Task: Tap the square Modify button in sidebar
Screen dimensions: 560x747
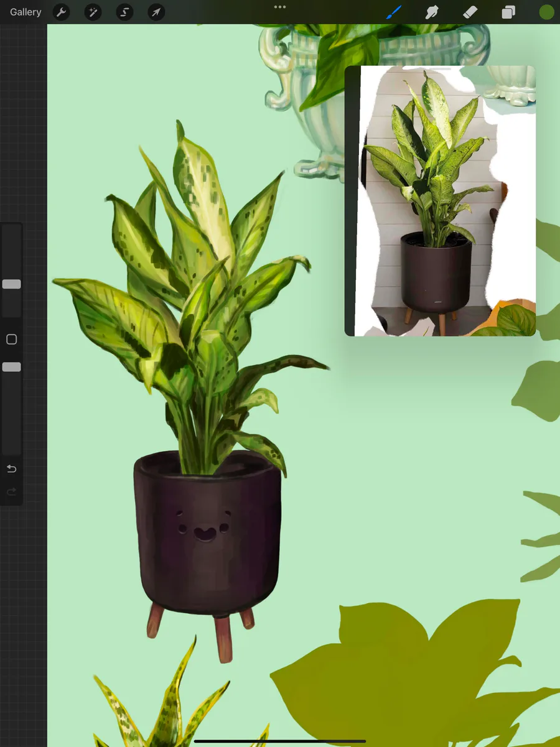Action: tap(11, 340)
